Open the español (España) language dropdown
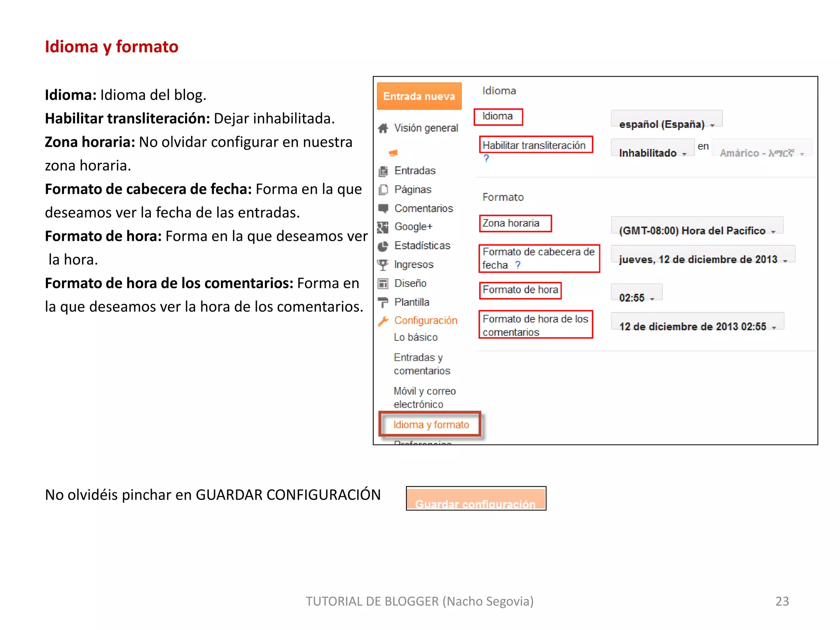The width and height of the screenshot is (840, 630). pos(667,119)
